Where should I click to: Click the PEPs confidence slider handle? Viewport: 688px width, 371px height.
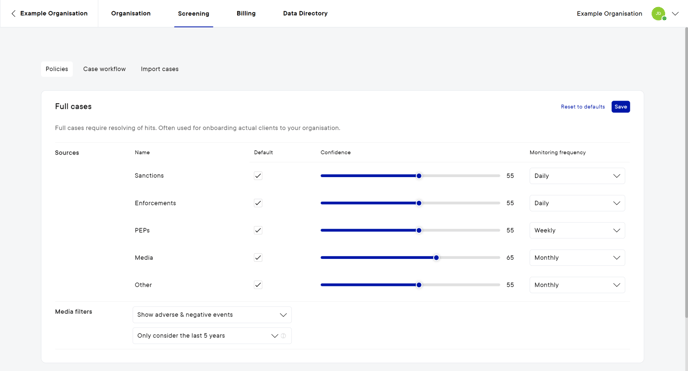(419, 230)
